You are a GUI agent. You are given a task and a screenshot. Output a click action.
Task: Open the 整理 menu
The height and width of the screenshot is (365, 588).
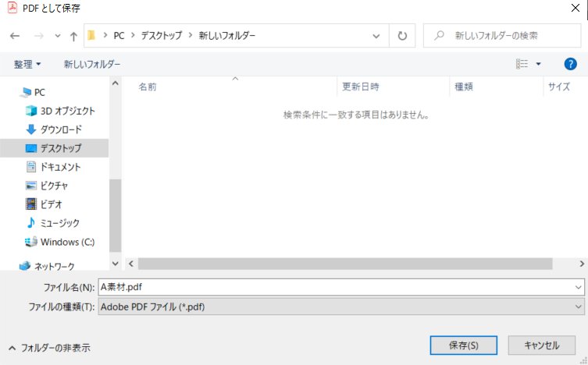(x=27, y=64)
